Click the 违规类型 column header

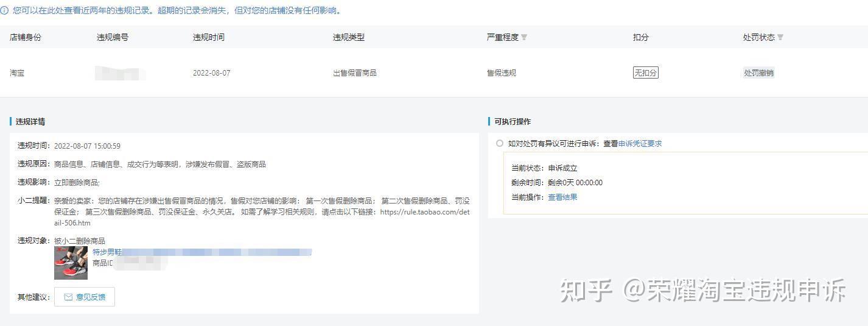[349, 37]
